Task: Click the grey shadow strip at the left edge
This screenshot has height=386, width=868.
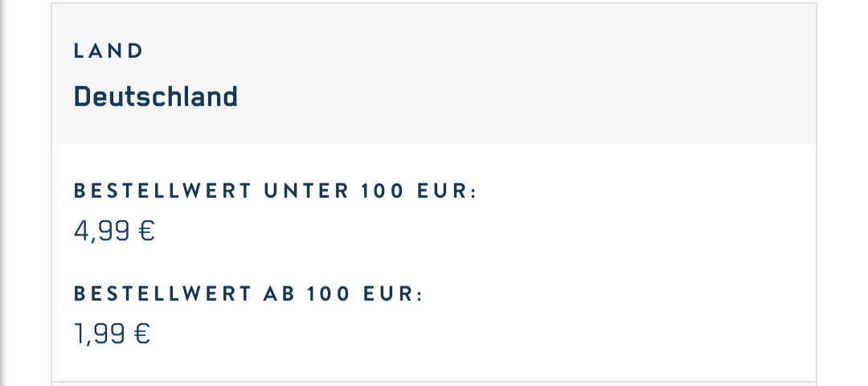Action: point(4,193)
